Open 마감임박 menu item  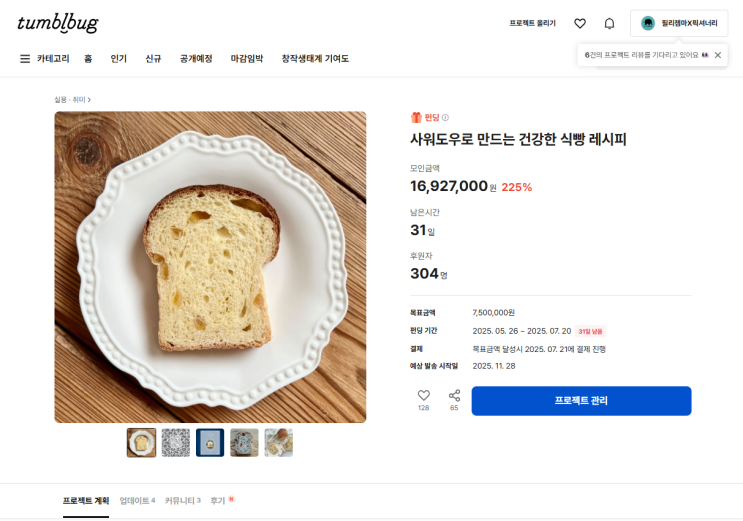(x=247, y=59)
